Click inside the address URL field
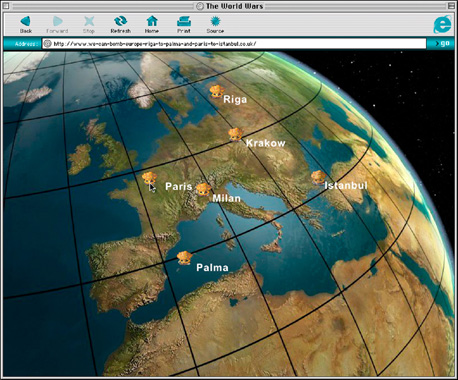458x380 pixels. [x=234, y=44]
